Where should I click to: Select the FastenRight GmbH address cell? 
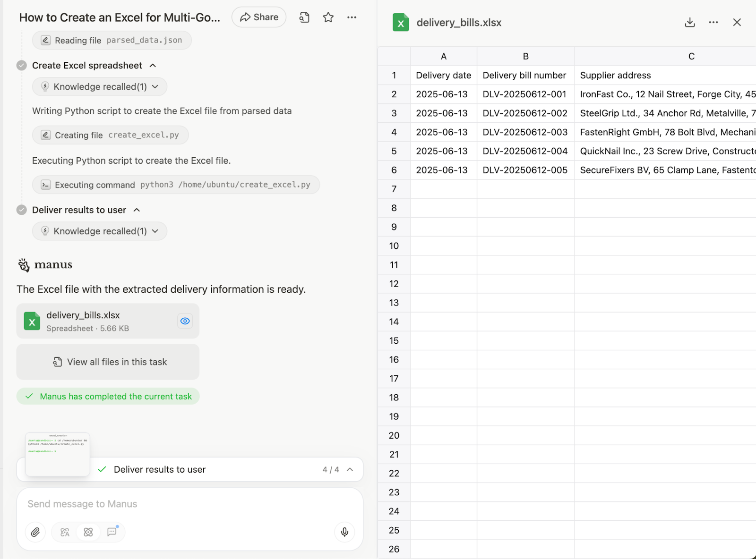coord(665,132)
